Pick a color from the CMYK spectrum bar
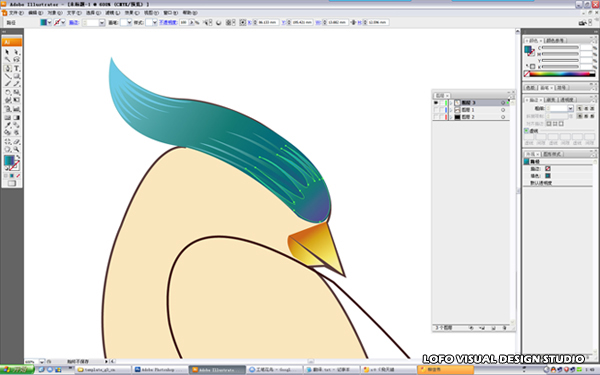Screen dimensions: 600x375 (x=562, y=74)
